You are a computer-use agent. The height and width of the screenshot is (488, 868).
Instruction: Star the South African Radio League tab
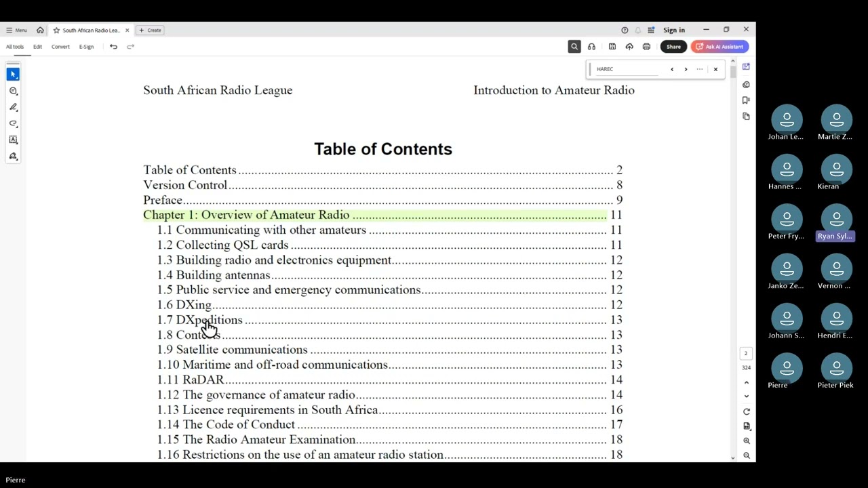(56, 30)
